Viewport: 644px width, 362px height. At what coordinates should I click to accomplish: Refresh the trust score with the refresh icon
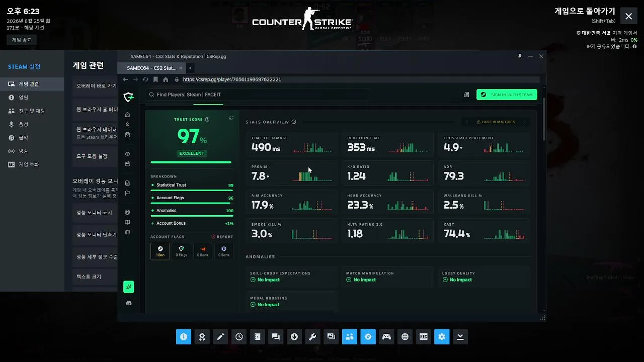231,118
